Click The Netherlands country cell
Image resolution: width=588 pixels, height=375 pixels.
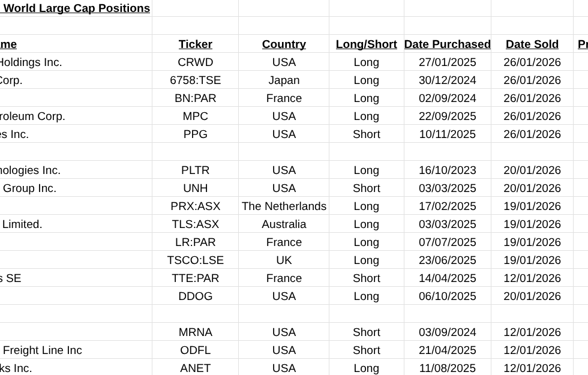tap(284, 206)
